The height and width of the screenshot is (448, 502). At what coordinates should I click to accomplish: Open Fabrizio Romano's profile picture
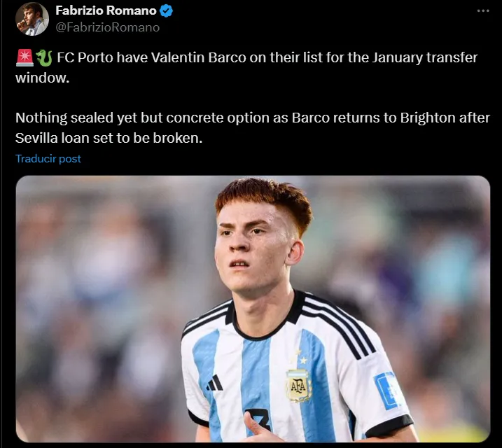point(32,19)
